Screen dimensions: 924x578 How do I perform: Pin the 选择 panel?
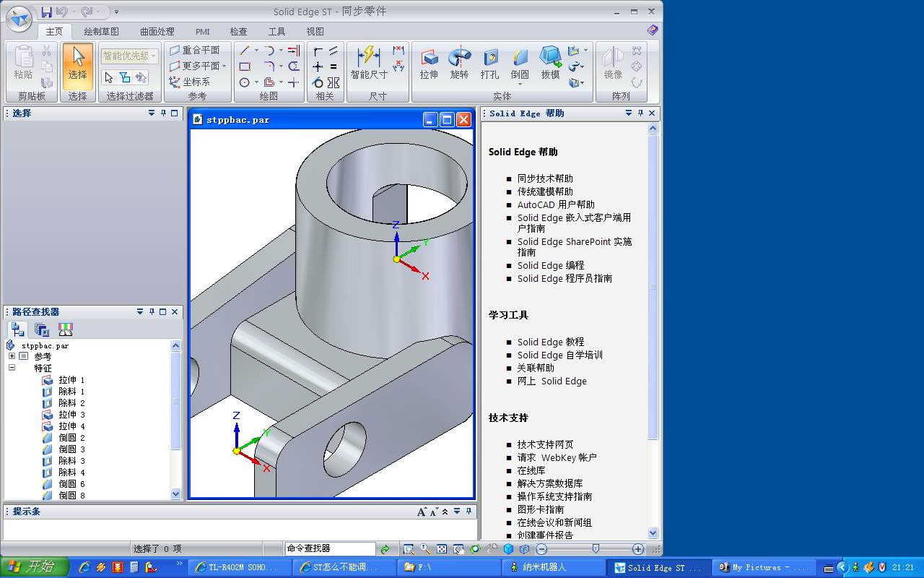tap(163, 113)
